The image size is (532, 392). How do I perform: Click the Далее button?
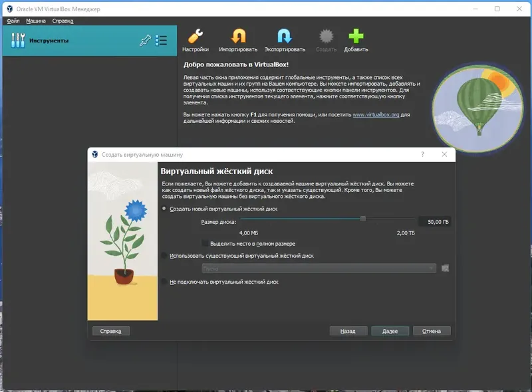click(x=390, y=332)
